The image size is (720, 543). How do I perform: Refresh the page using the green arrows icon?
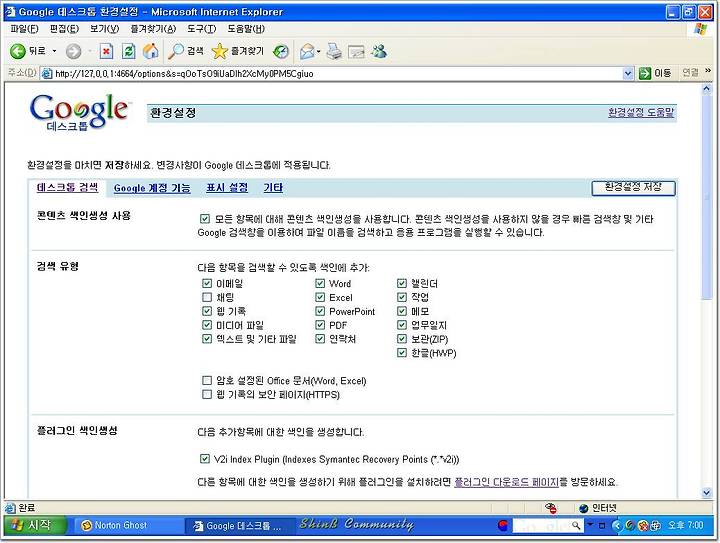[128, 51]
